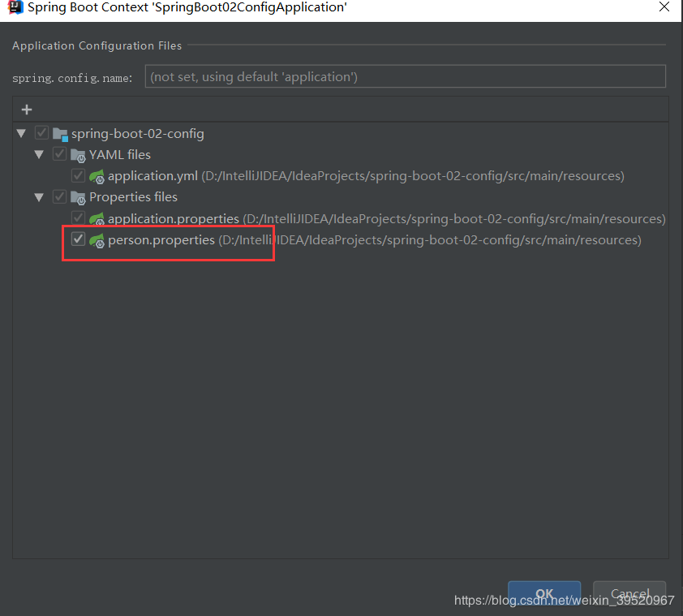The width and height of the screenshot is (683, 616).
Task: Select the YAML files row label
Action: [x=120, y=155]
